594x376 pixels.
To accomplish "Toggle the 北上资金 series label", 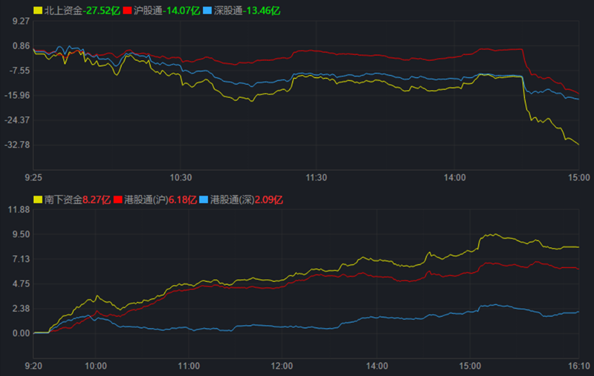I will click(63, 11).
